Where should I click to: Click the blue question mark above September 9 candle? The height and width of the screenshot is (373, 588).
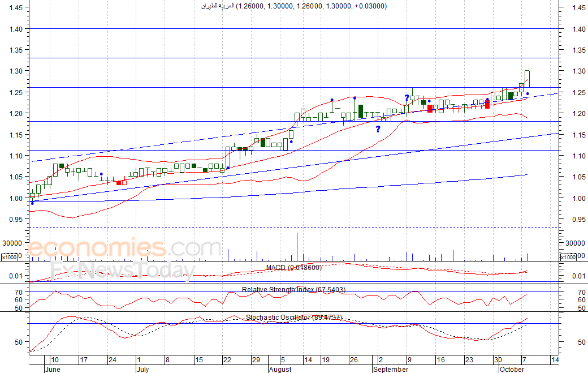[407, 98]
